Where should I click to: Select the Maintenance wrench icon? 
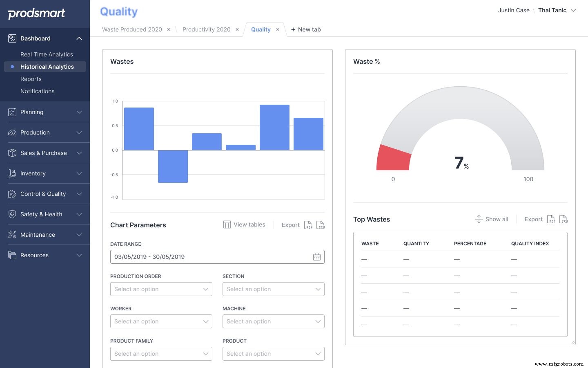click(x=11, y=235)
